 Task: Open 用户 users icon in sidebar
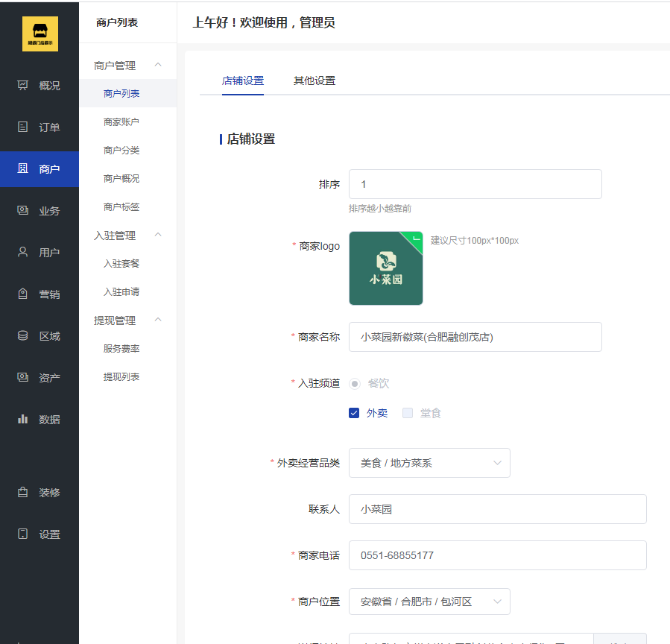coord(22,252)
